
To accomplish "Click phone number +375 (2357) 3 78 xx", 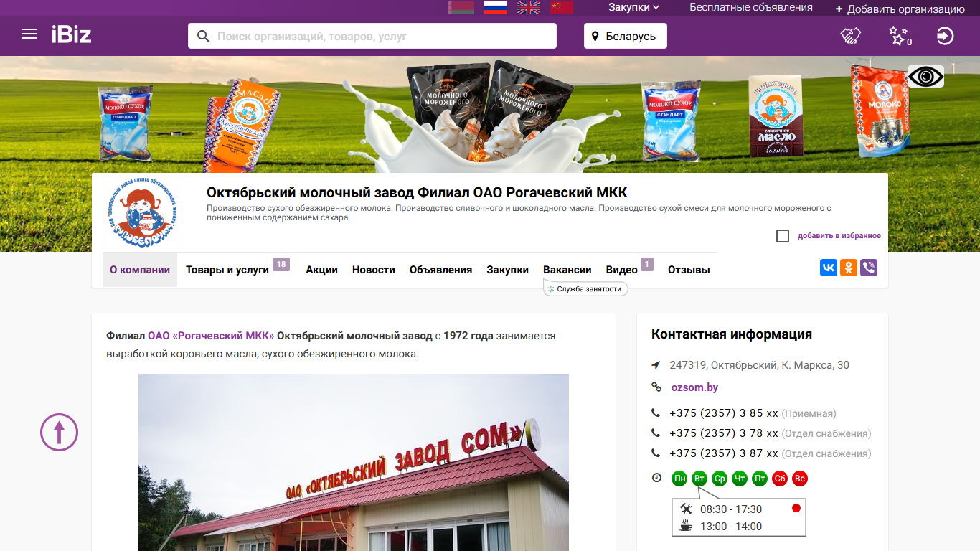I will pyautogui.click(x=724, y=433).
